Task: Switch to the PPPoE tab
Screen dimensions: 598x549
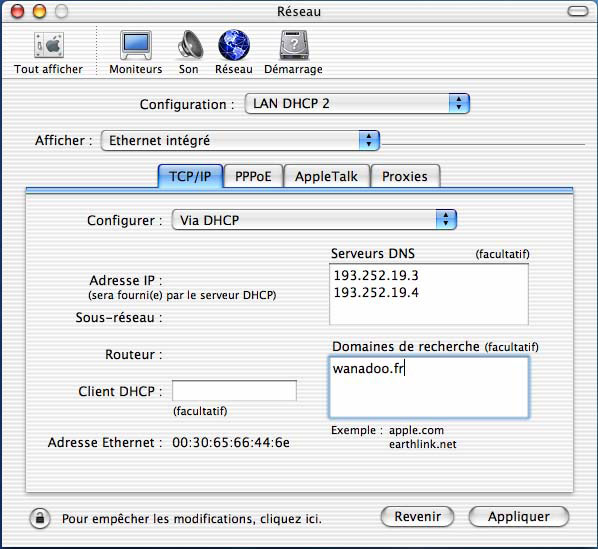Action: coord(253,176)
